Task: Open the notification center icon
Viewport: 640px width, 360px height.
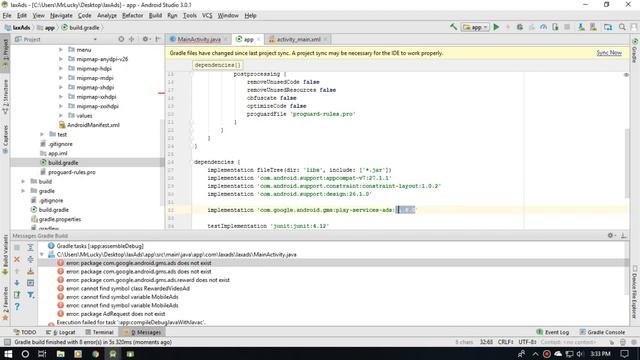Action: coord(624,354)
